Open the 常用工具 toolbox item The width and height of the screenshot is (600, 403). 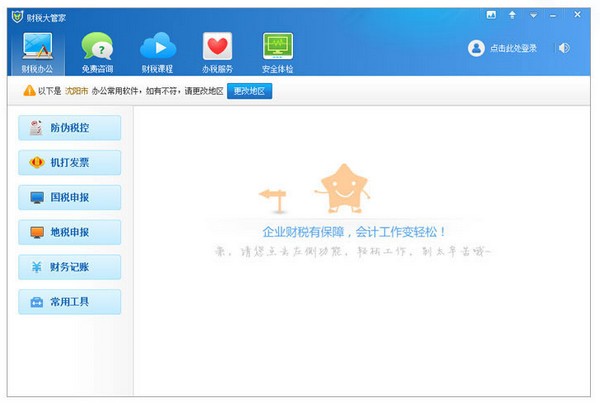(69, 302)
